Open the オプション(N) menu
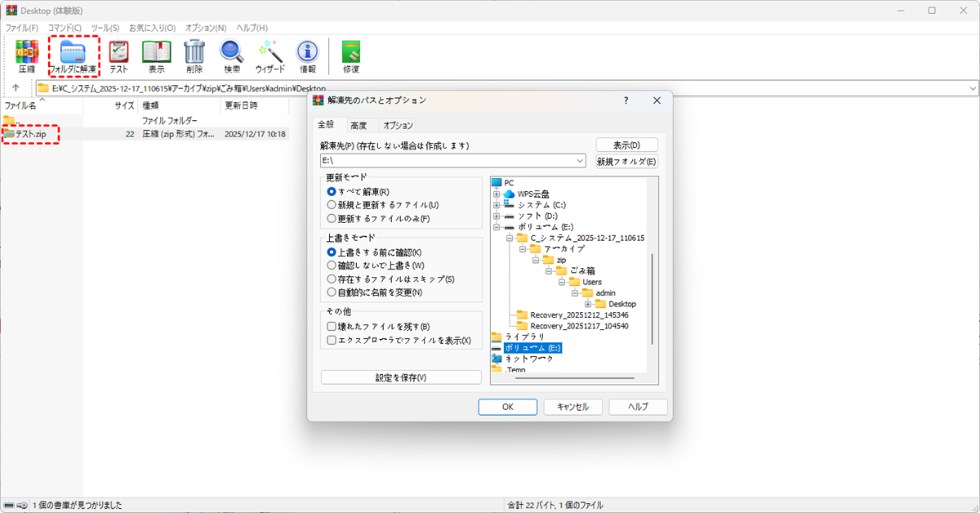 pyautogui.click(x=205, y=28)
